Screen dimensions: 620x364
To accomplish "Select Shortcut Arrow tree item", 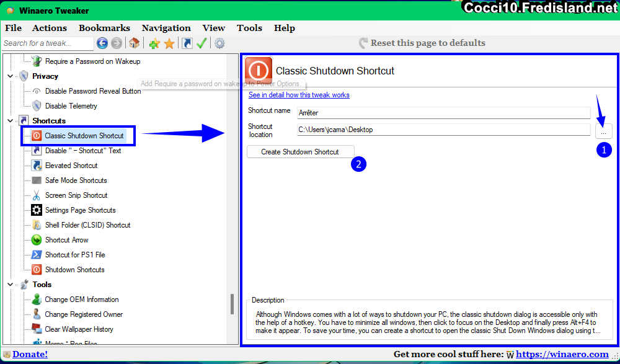I will pyautogui.click(x=67, y=240).
